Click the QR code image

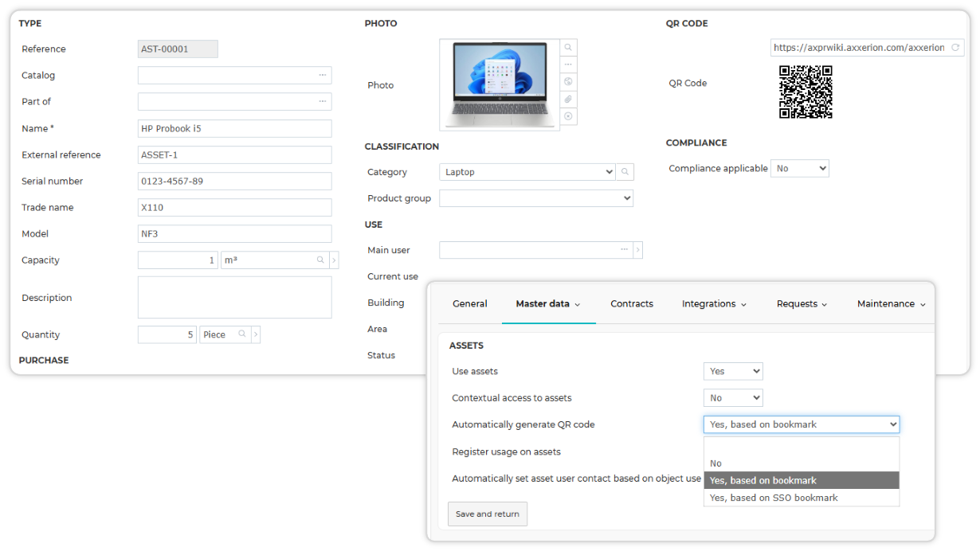tap(806, 92)
